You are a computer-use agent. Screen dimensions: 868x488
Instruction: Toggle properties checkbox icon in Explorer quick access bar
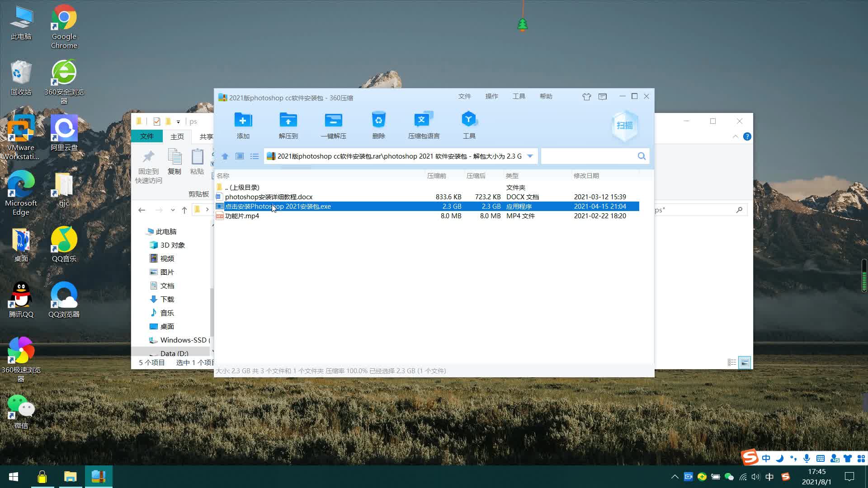pyautogui.click(x=156, y=122)
